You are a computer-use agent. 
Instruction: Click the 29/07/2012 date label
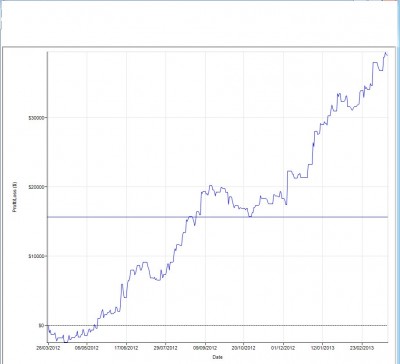point(166,348)
